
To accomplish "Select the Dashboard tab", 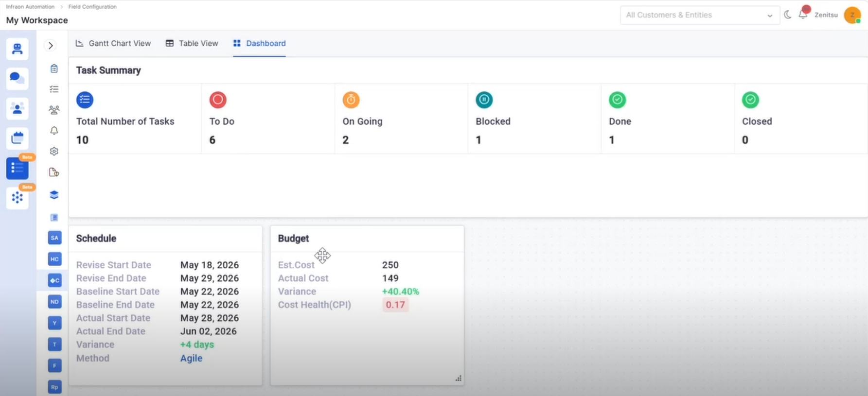I will point(259,43).
